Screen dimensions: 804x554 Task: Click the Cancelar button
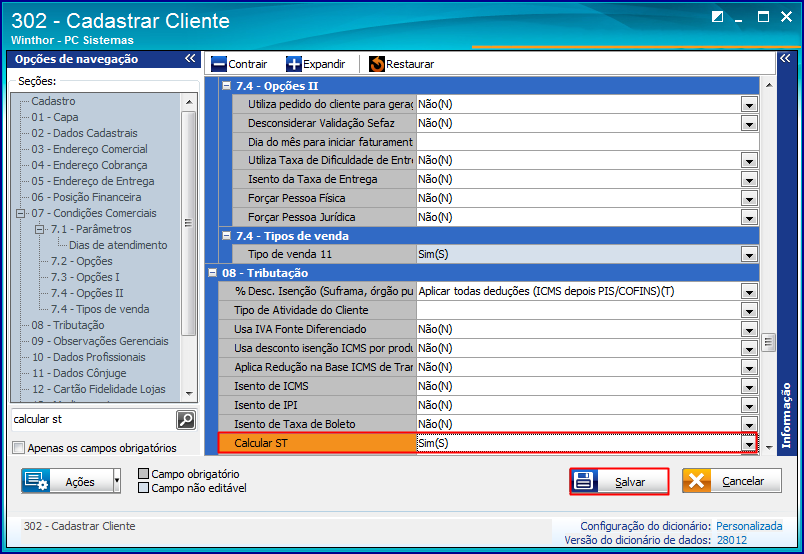[732, 481]
